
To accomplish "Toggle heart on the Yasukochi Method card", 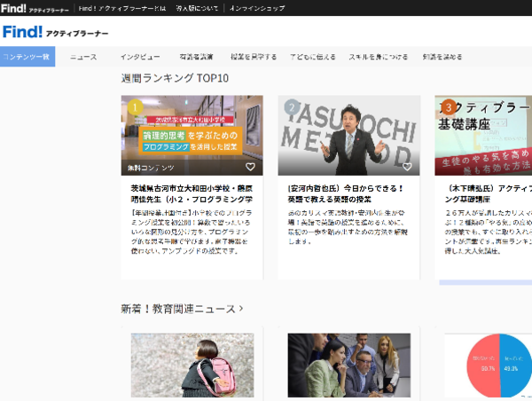I will [x=407, y=167].
